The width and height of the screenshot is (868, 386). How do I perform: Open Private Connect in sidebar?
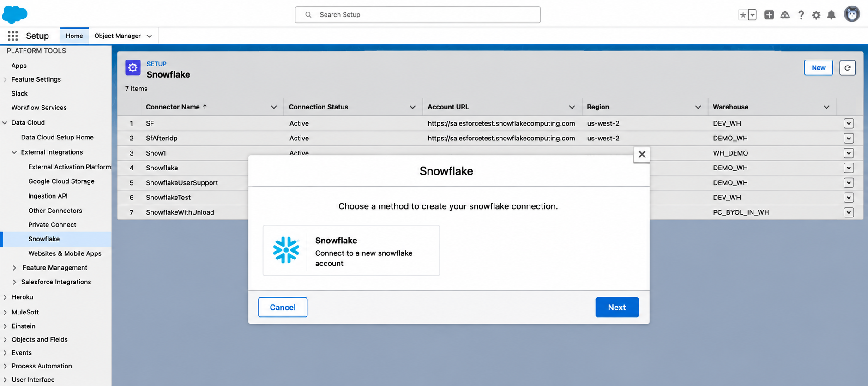pyautogui.click(x=52, y=224)
